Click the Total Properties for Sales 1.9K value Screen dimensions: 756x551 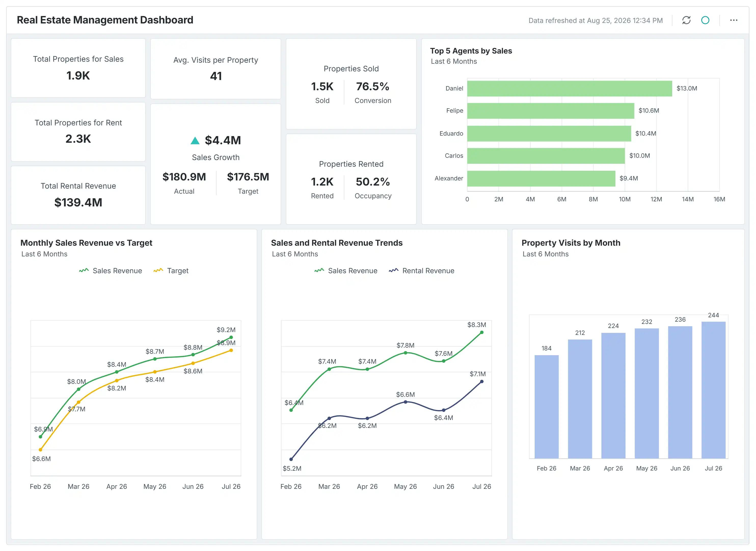tap(78, 76)
